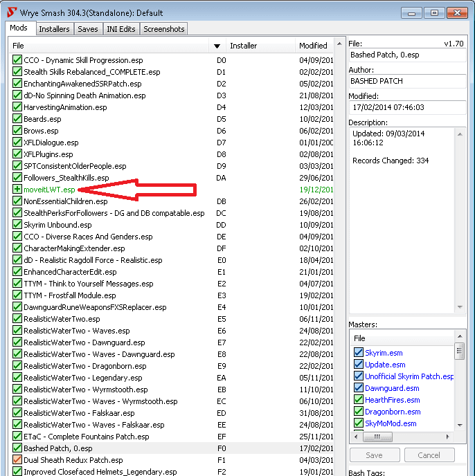Toggle the HearthFires.esm master checkbox

point(359,399)
